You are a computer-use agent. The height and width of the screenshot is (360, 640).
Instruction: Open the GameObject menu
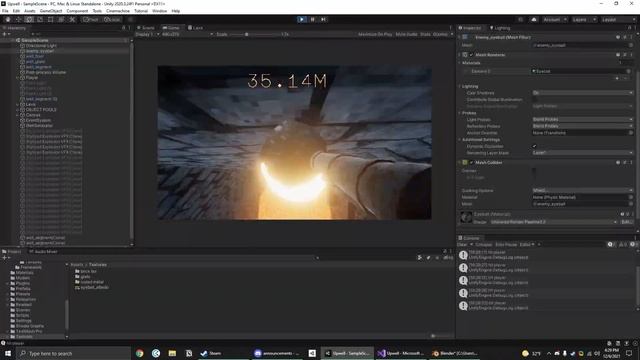(x=51, y=11)
